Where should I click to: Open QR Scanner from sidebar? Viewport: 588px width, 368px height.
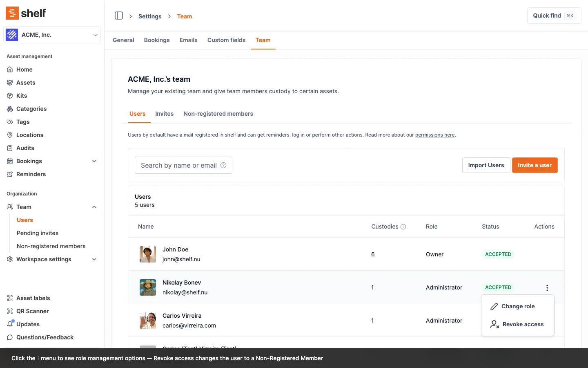click(x=32, y=311)
